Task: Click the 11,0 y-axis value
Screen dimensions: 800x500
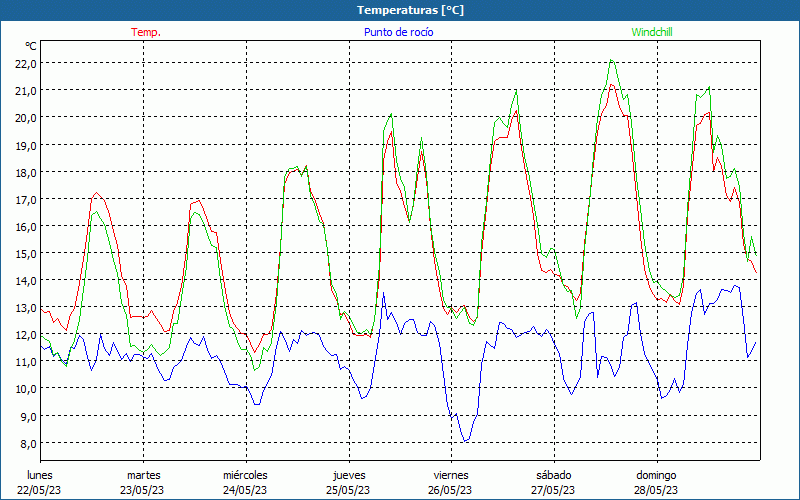Action: pos(26,362)
